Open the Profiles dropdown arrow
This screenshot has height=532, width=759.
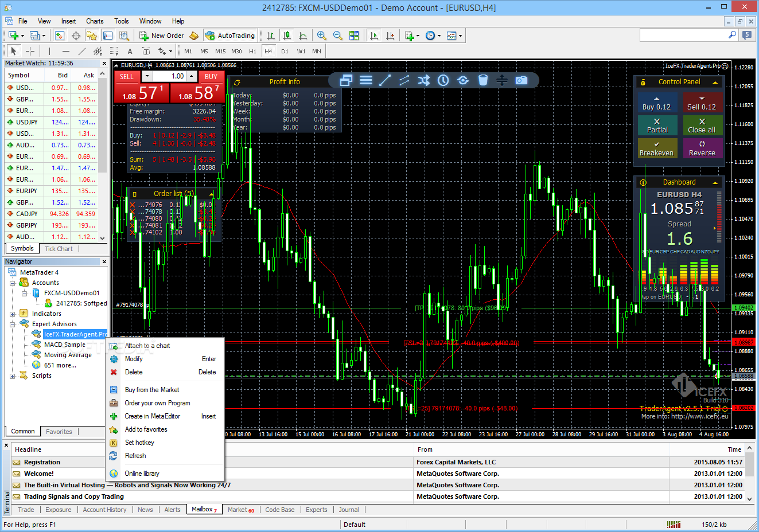(44, 36)
